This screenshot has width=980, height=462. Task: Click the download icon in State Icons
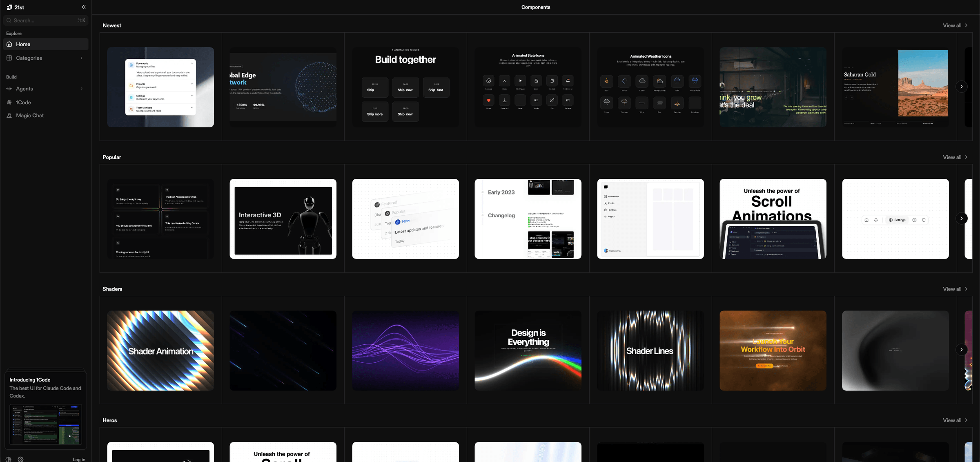(x=505, y=100)
